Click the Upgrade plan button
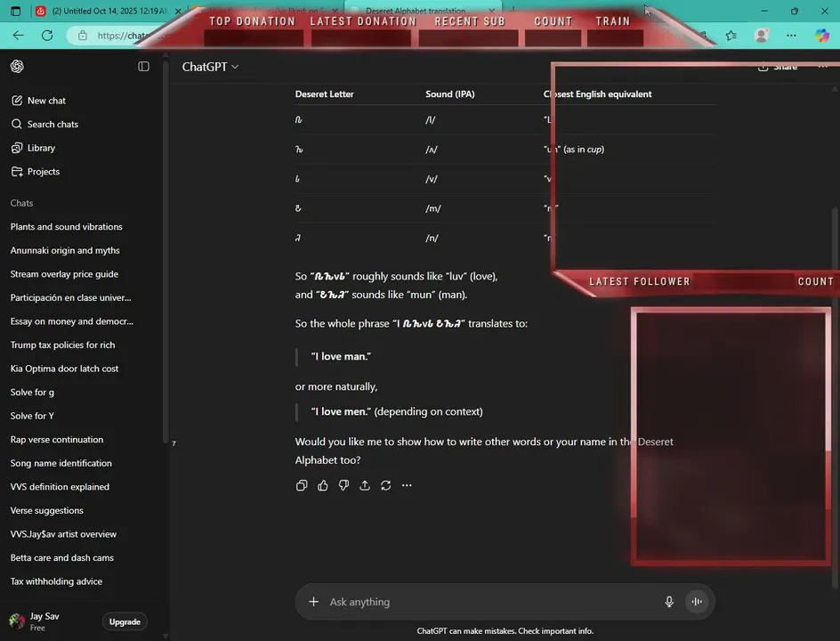Screen dimensions: 840x641 click(x=125, y=621)
